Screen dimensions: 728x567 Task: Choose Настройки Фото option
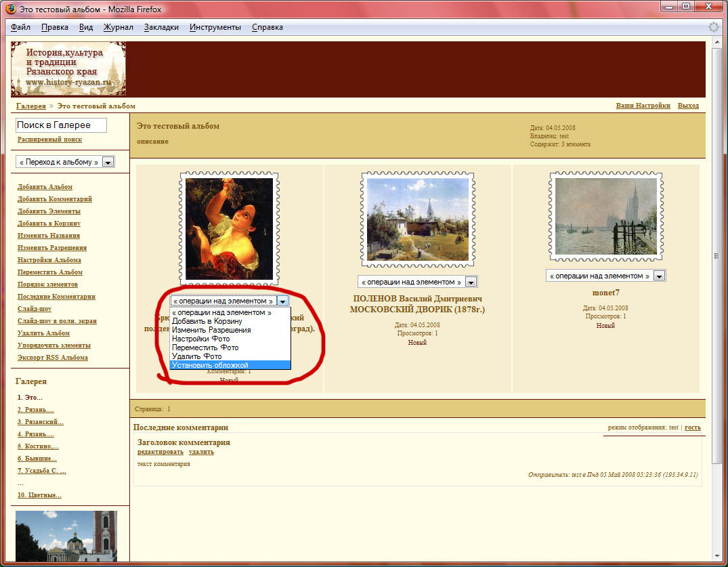click(x=230, y=339)
